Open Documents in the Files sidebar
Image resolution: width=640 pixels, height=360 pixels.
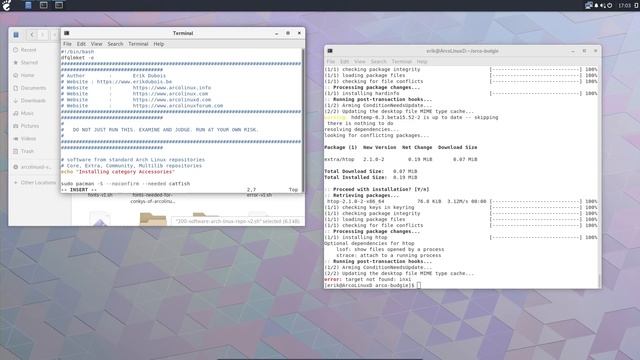tap(33, 88)
